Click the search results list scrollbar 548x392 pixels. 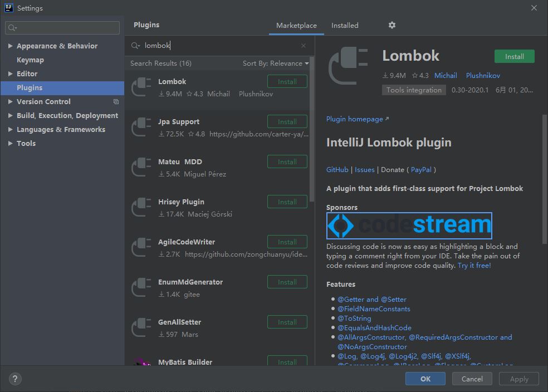tap(312, 129)
